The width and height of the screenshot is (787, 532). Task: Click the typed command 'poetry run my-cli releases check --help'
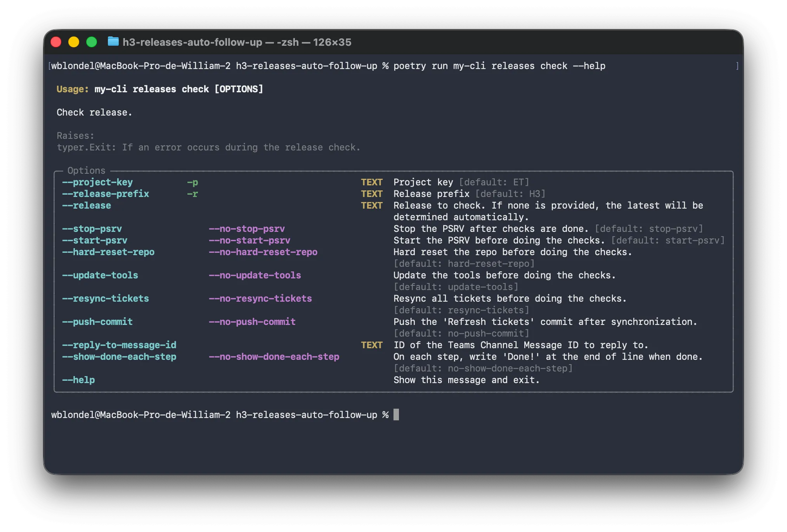499,66
